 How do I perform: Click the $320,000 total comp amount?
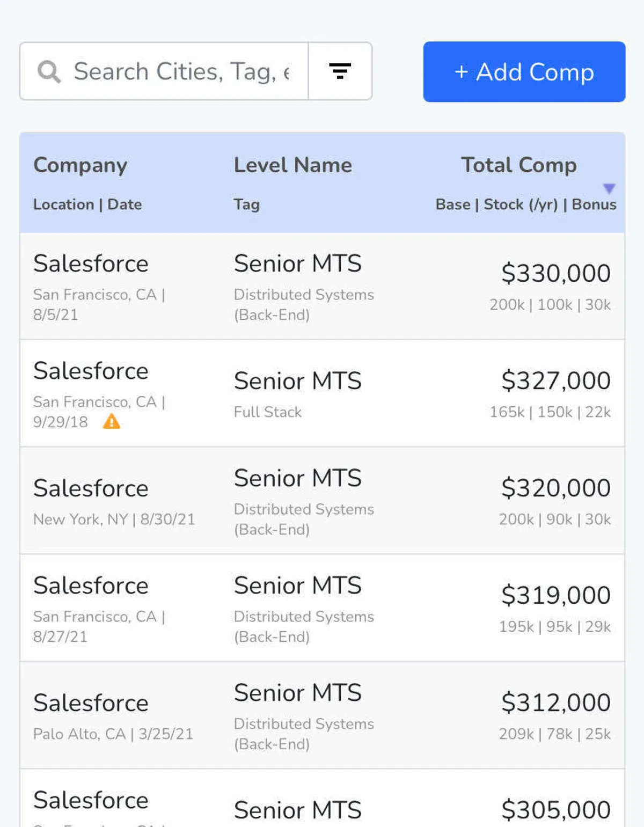[555, 488]
